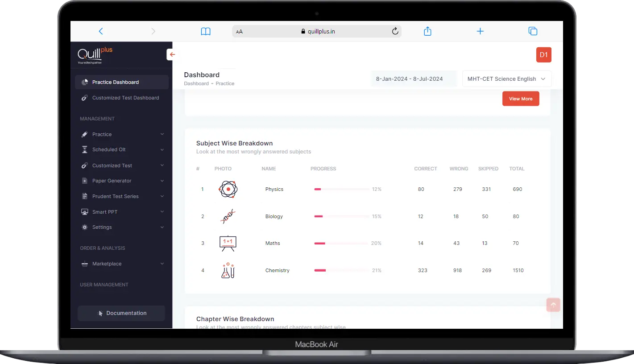634x364 pixels.
Task: Open the bookmarks book icon
Action: (x=206, y=31)
